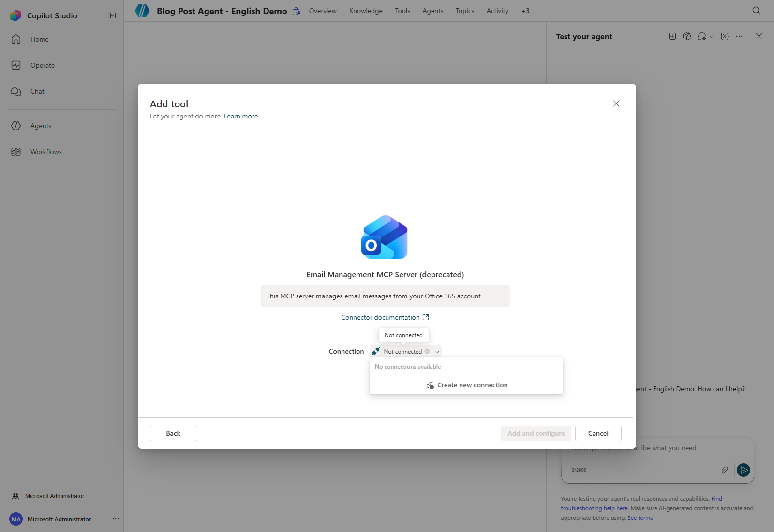Open the activity map icon in test panel

702,36
